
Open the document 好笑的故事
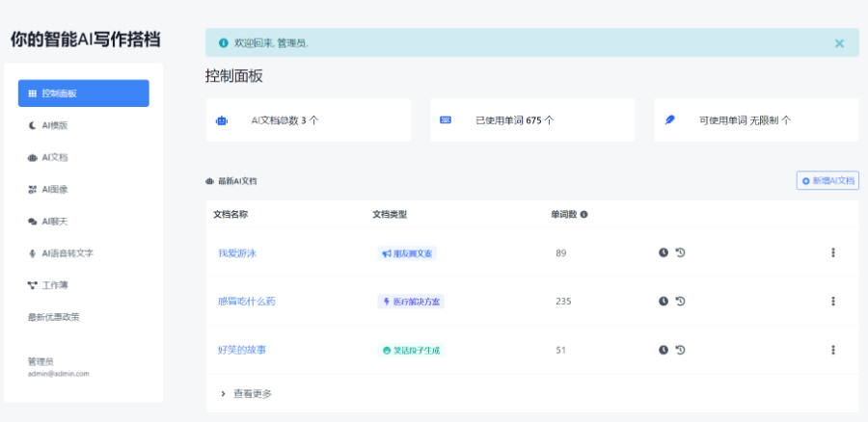242,350
